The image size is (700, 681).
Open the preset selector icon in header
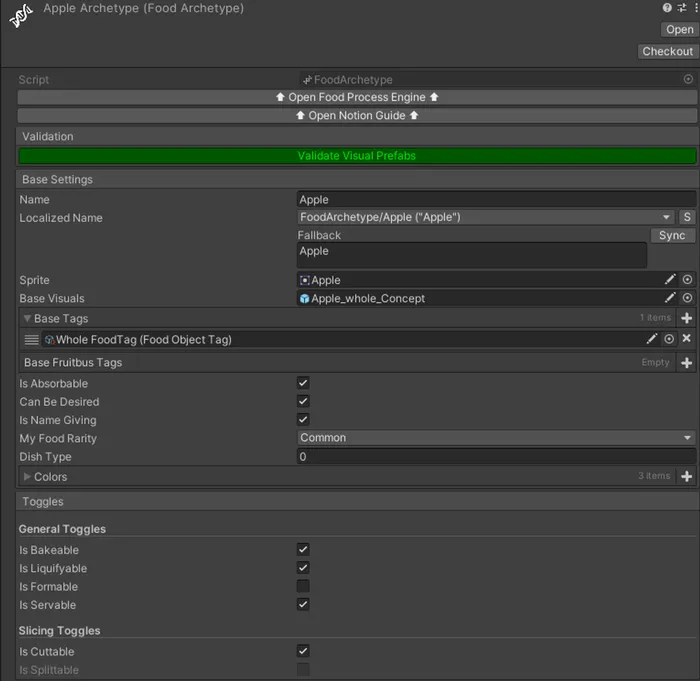click(x=682, y=8)
